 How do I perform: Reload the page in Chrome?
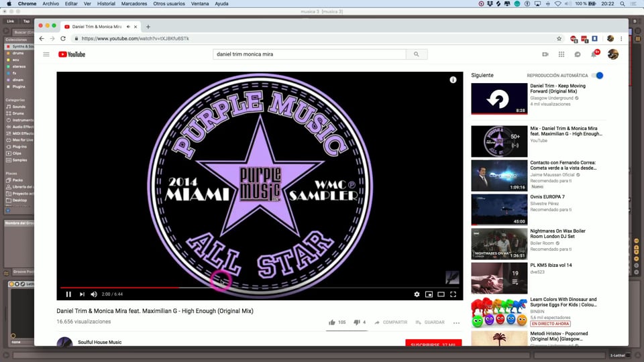(x=63, y=39)
